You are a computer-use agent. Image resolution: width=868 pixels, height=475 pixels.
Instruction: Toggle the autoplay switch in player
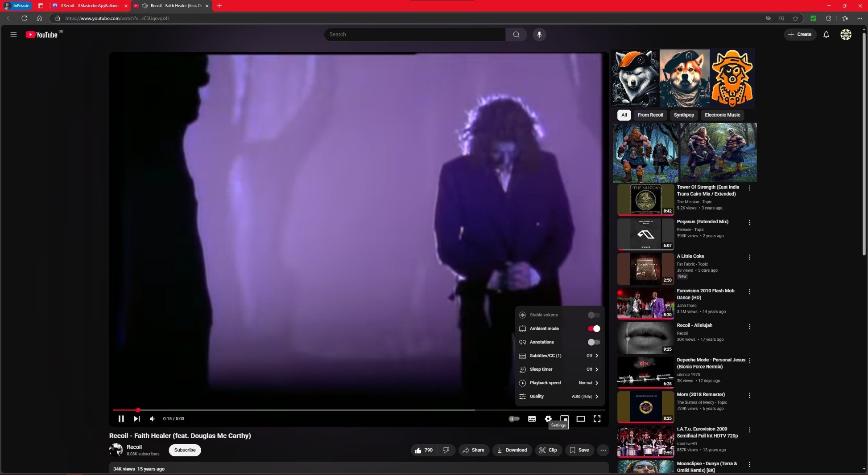point(514,418)
